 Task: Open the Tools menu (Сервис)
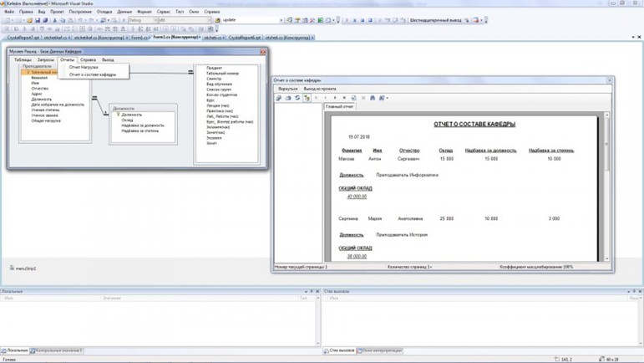164,12
